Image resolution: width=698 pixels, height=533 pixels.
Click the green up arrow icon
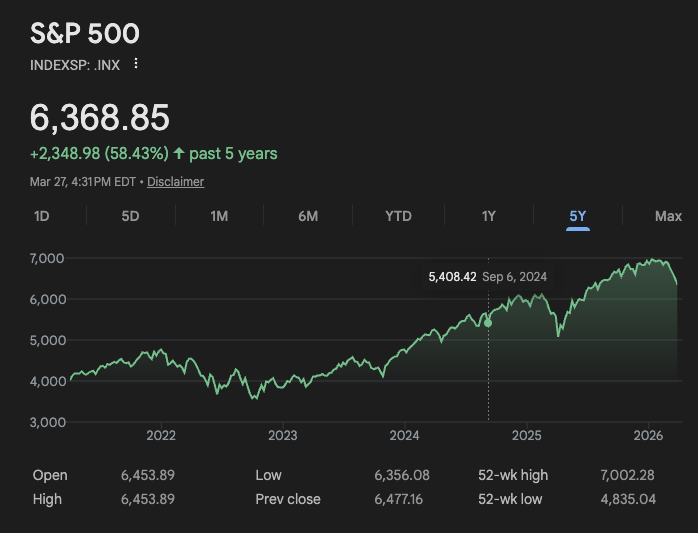point(179,154)
